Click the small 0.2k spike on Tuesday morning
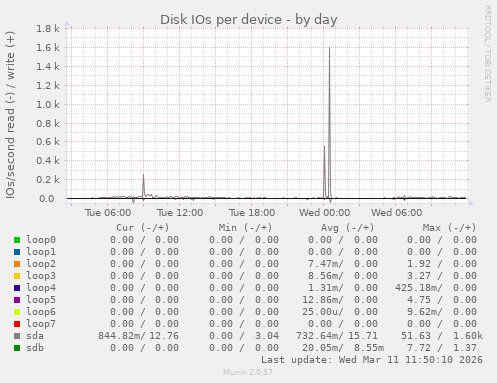 point(144,185)
